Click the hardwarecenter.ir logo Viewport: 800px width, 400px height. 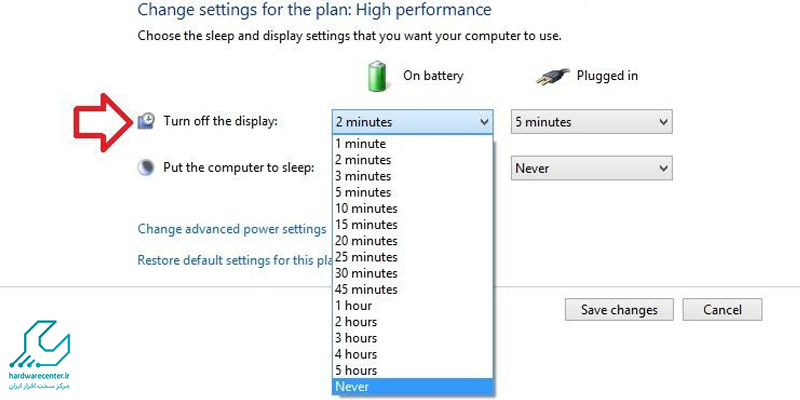click(39, 356)
